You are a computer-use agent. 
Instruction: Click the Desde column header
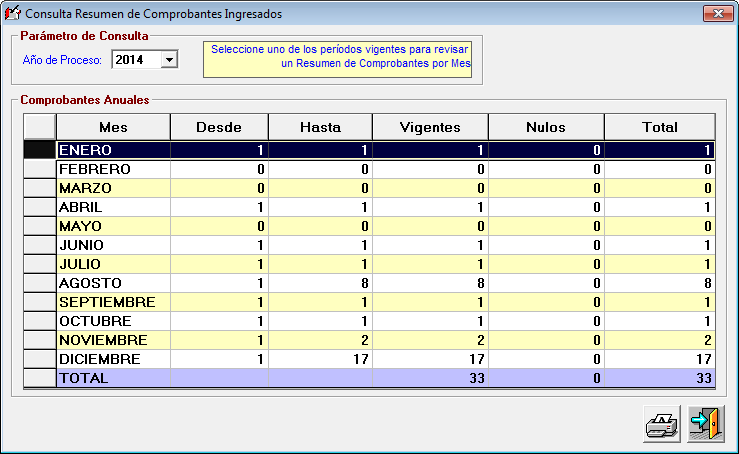coord(219,127)
